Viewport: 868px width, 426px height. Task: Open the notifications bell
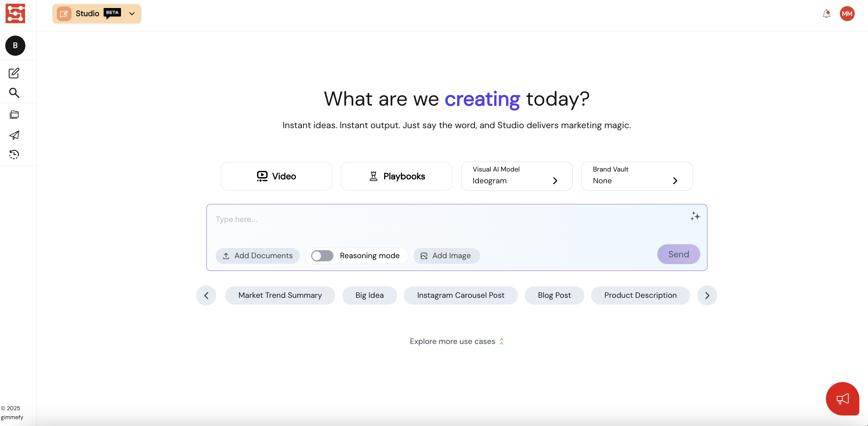pos(826,14)
